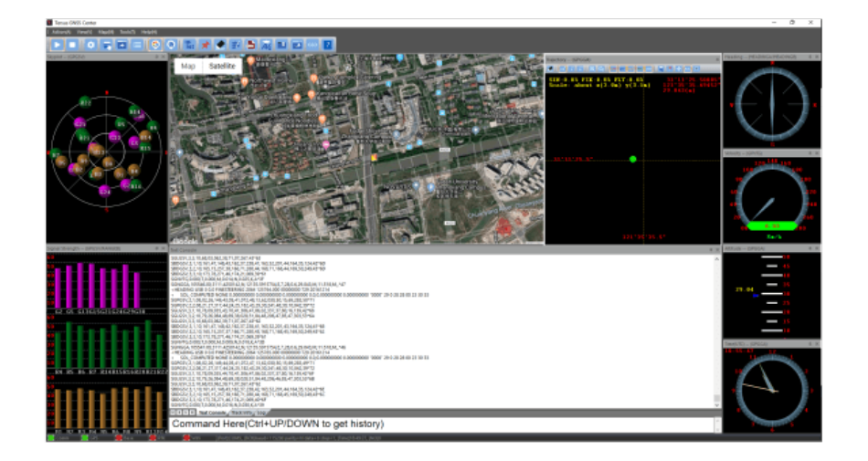868x461 pixels.
Task: Open the View menu dropdown
Action: point(84,32)
